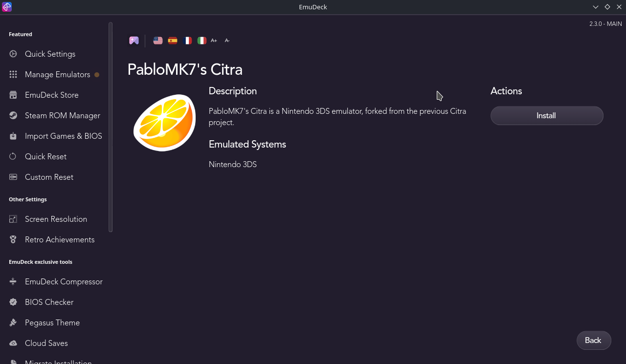Viewport: 626px width, 364px height.
Task: Click the purple controller icon above the title
Action: (134, 40)
